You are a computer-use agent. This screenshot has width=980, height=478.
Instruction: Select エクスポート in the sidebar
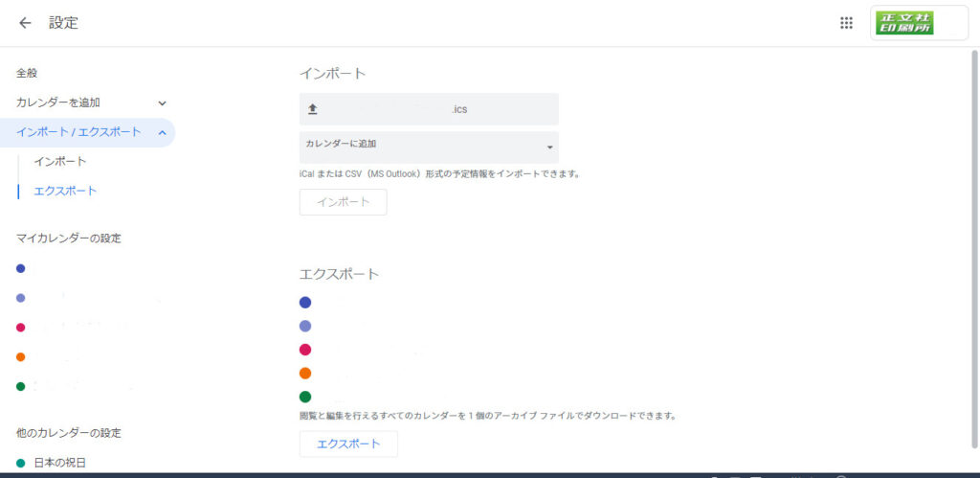pyautogui.click(x=65, y=191)
